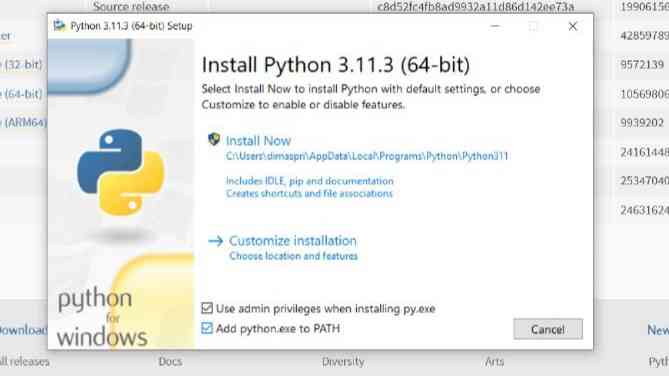Click the (ARM64) download link on webpage
This screenshot has width=669, height=376.
click(23, 122)
